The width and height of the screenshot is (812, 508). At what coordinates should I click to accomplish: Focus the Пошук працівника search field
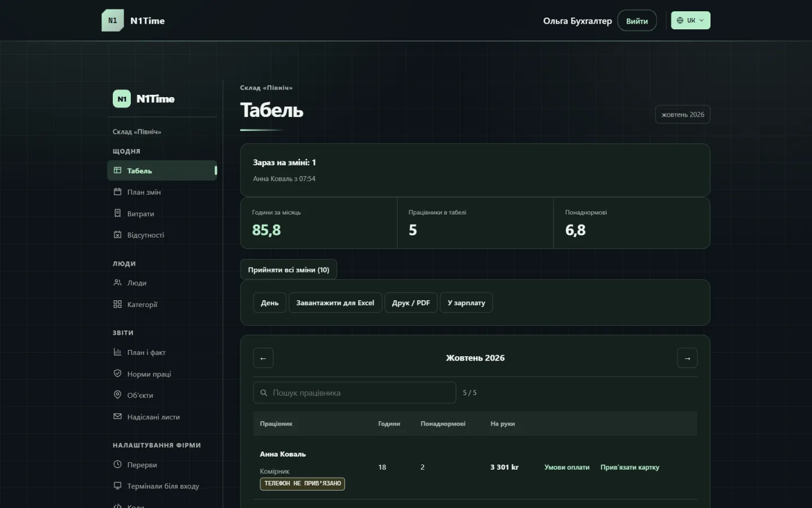(355, 393)
